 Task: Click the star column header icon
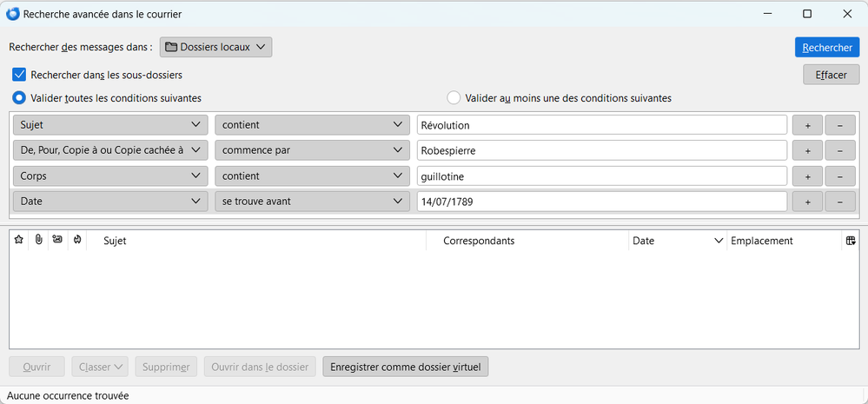(19, 241)
